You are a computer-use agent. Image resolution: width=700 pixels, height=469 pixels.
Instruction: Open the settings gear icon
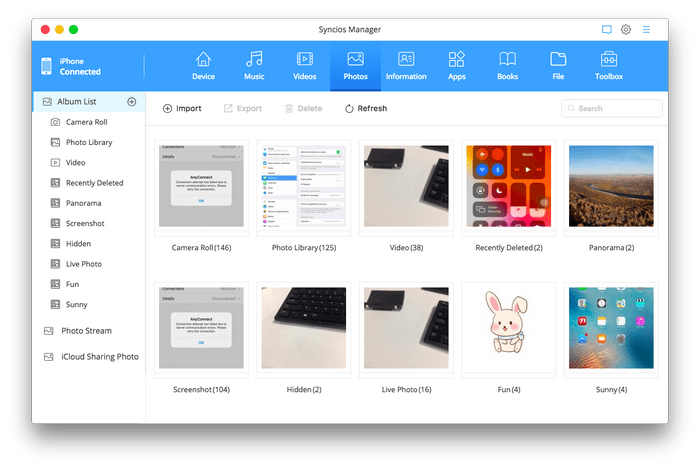(x=626, y=30)
